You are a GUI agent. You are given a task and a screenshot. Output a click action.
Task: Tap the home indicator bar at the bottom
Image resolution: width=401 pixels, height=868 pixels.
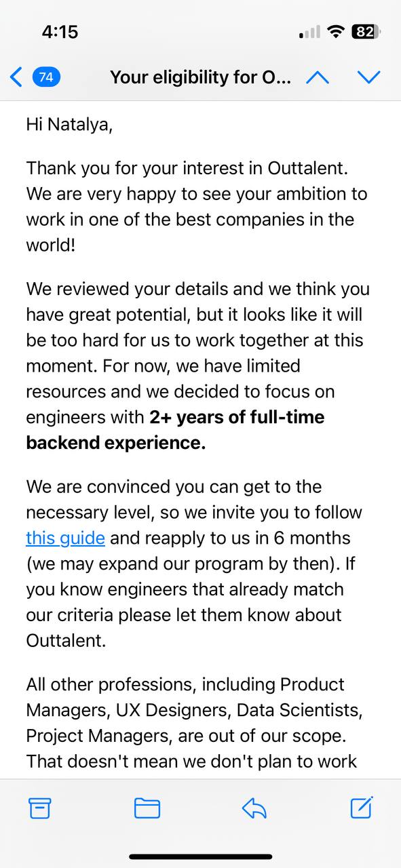(x=200, y=857)
